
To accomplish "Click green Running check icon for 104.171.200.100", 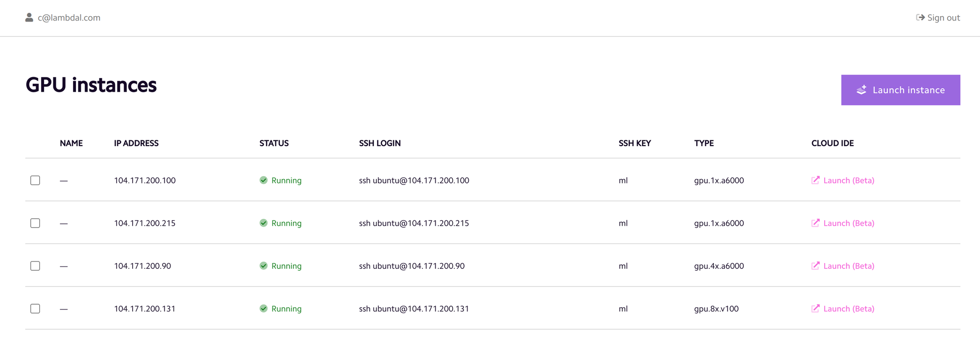I will pos(264,180).
